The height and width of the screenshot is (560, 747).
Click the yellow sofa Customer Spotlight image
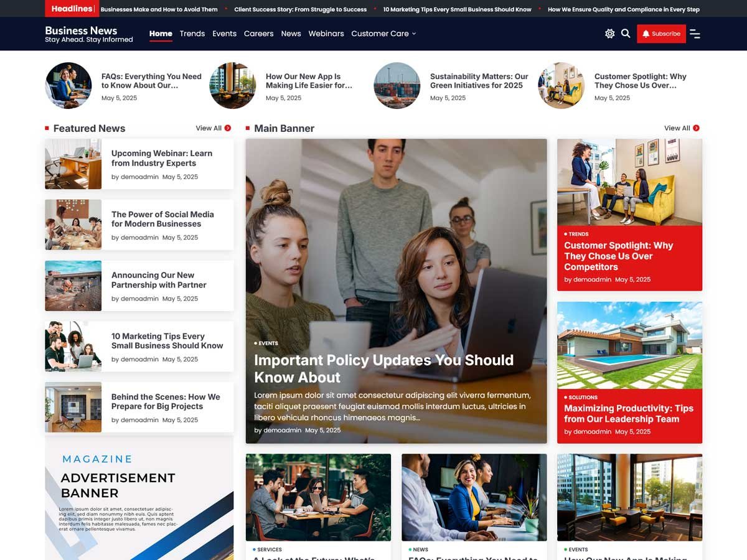[629, 182]
